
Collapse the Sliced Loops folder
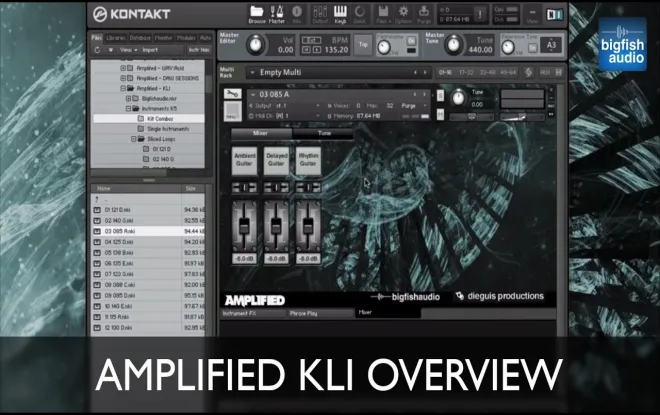pyautogui.click(x=133, y=138)
